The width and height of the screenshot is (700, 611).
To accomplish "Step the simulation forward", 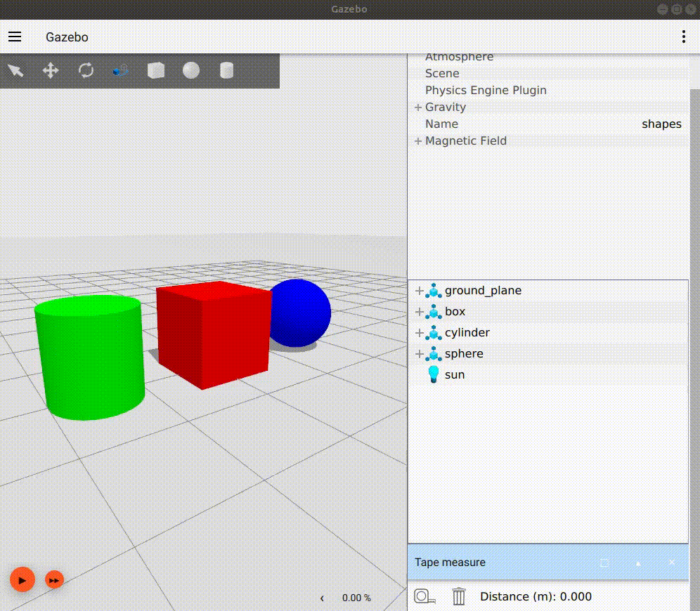I will coord(54,580).
